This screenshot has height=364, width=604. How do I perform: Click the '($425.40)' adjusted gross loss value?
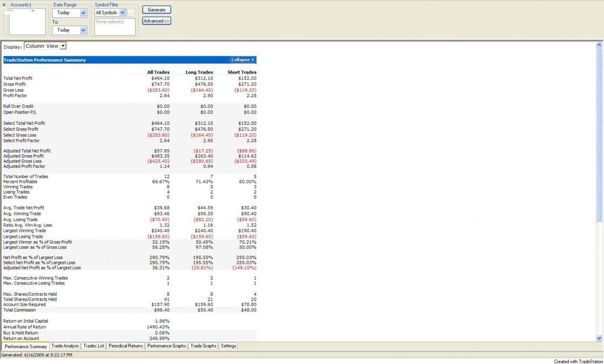coord(158,161)
